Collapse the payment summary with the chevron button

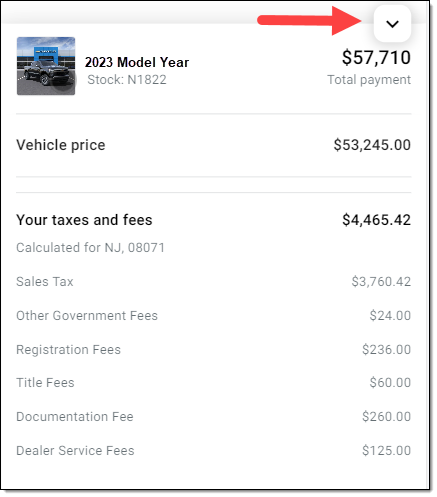pyautogui.click(x=392, y=24)
